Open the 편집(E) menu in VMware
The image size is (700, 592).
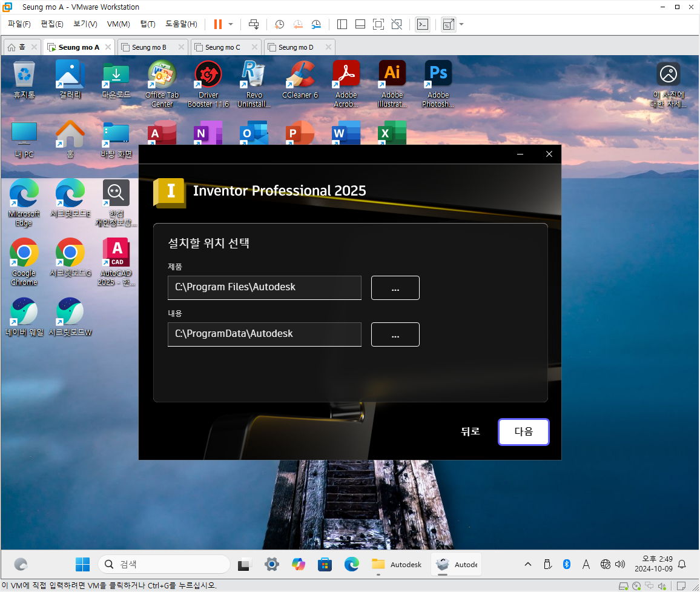pyautogui.click(x=52, y=24)
